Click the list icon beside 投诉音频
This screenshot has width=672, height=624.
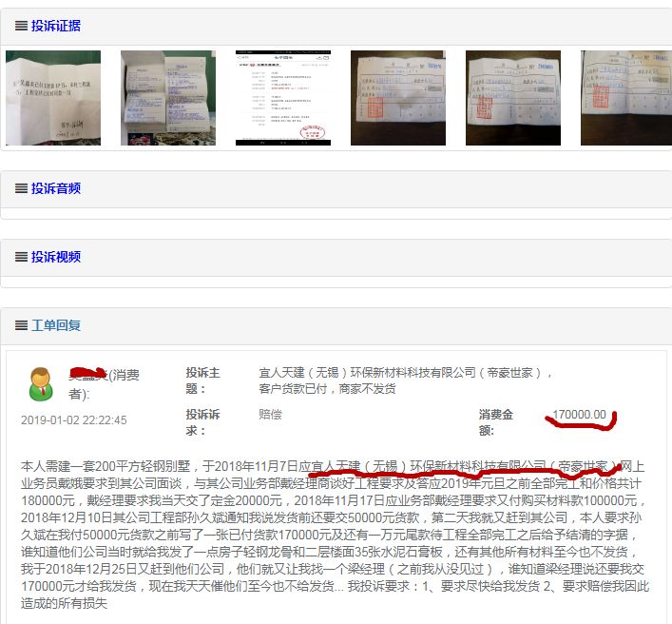[x=21, y=188]
